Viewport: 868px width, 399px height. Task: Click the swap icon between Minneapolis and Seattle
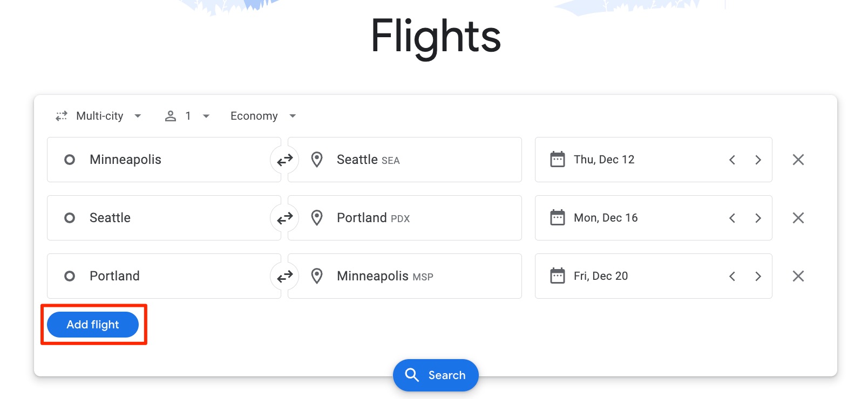[284, 160]
